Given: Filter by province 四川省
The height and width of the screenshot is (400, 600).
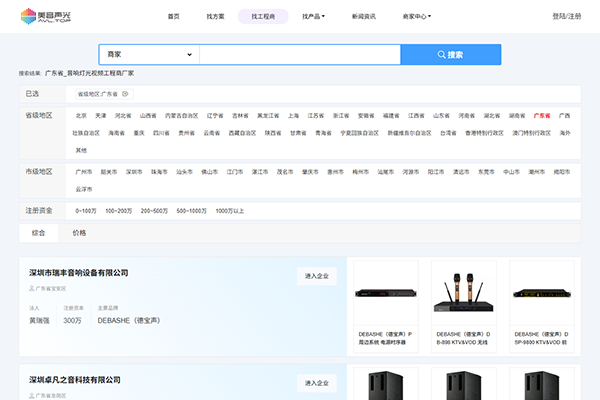Looking at the screenshot, I should [161, 133].
